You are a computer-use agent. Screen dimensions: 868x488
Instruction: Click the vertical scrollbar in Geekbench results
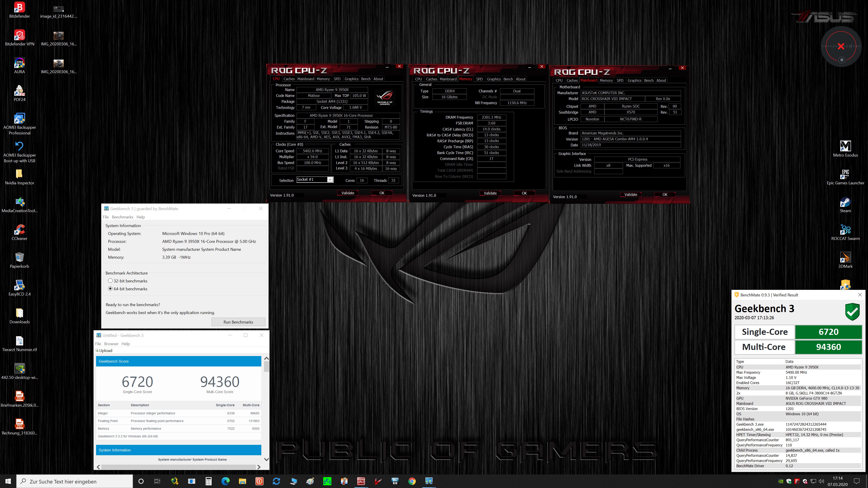[267, 367]
